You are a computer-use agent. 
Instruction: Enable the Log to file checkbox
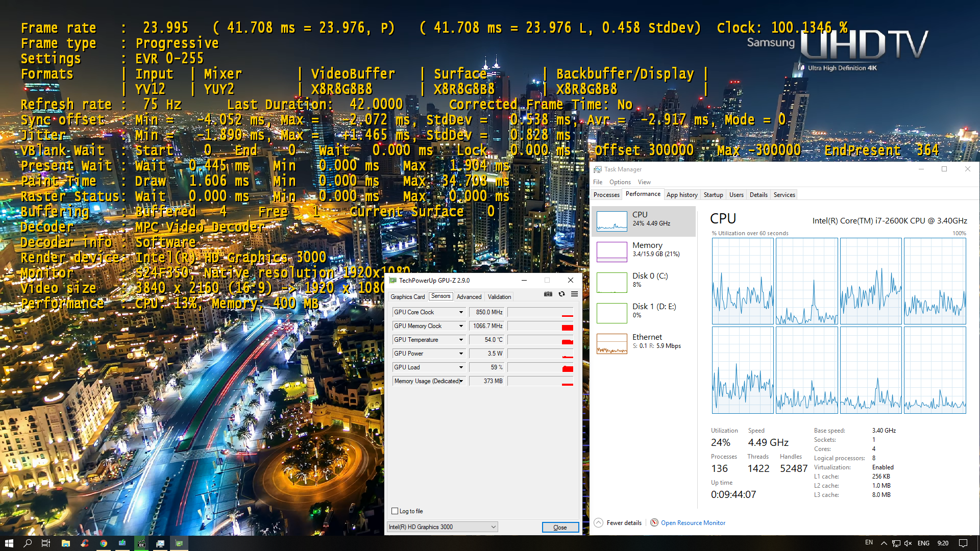pos(395,511)
